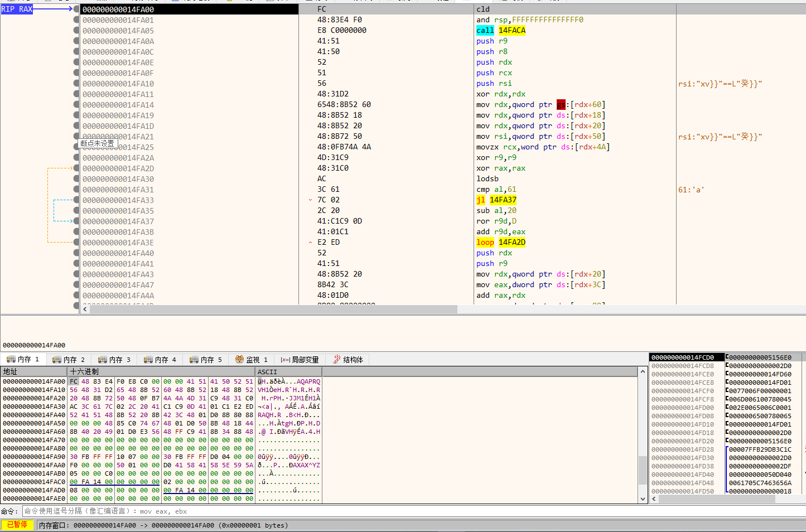Viewport: 806px width, 532px height.
Task: Select the loop 14FA2D instruction
Action: pyautogui.click(x=501, y=243)
